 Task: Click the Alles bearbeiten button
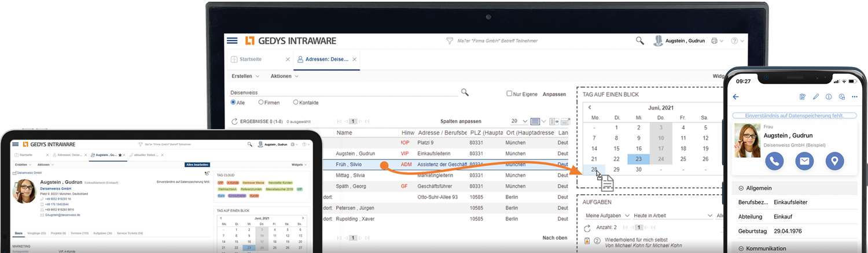197,165
